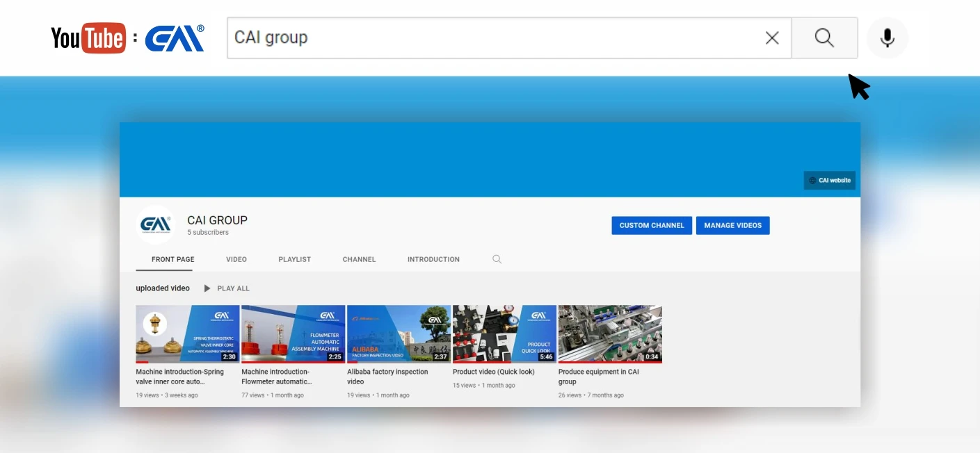
Task: Open the CAI website banner link
Action: (829, 181)
